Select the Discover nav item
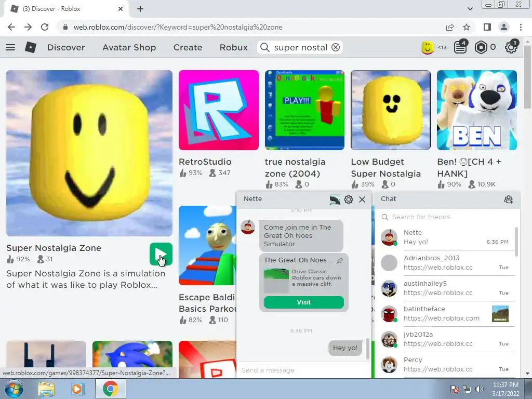Image resolution: width=532 pixels, height=399 pixels. pyautogui.click(x=66, y=47)
